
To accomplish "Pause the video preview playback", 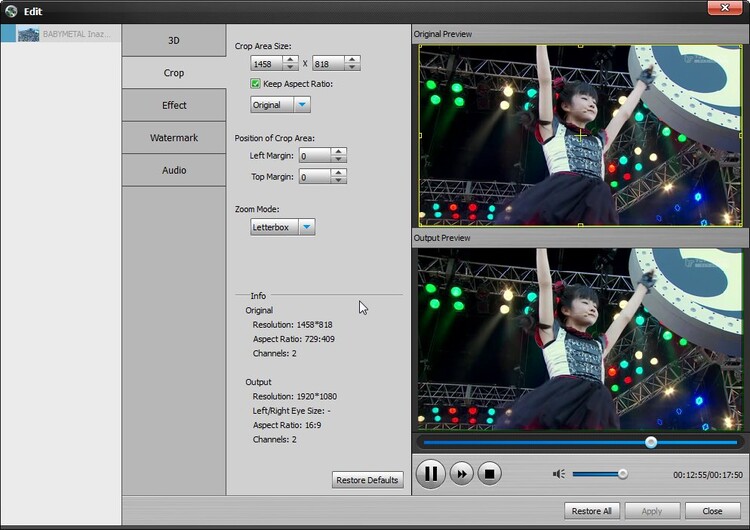I will 430,474.
